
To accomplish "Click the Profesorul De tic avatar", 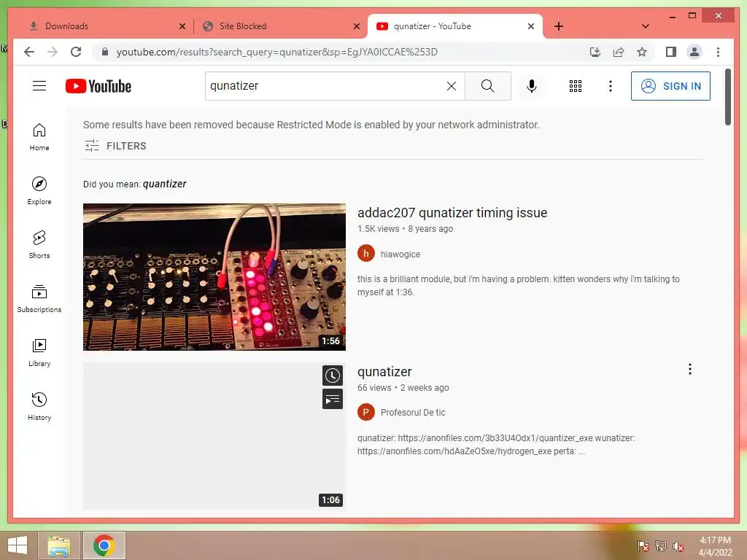I will pyautogui.click(x=366, y=412).
